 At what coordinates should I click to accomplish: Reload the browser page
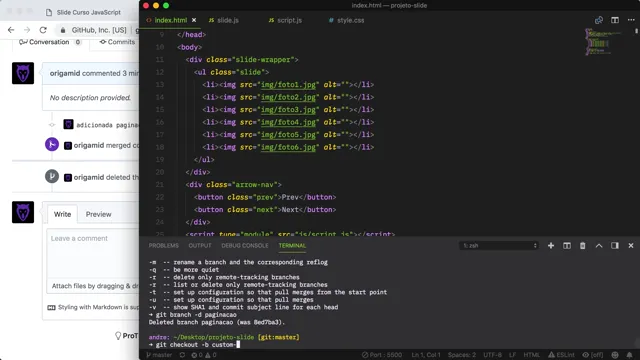click(x=43, y=30)
